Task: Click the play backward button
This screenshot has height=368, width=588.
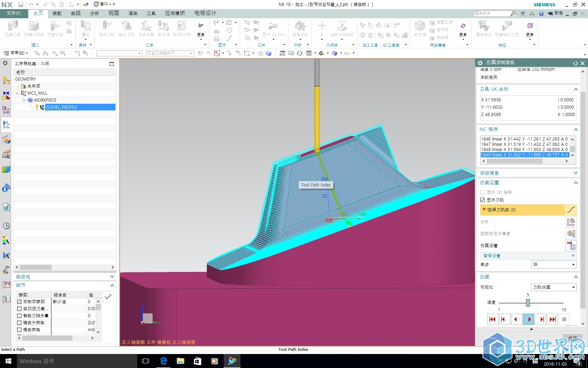Action: click(516, 319)
